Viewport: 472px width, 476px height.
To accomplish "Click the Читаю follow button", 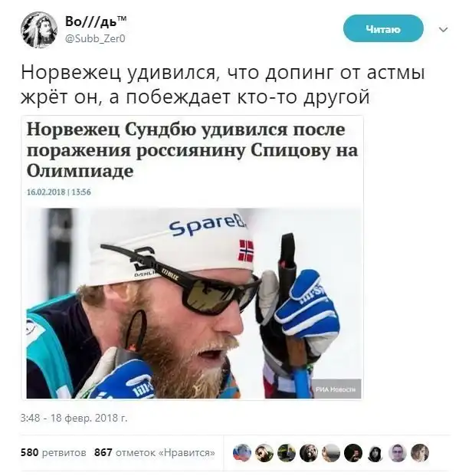I will 383,29.
